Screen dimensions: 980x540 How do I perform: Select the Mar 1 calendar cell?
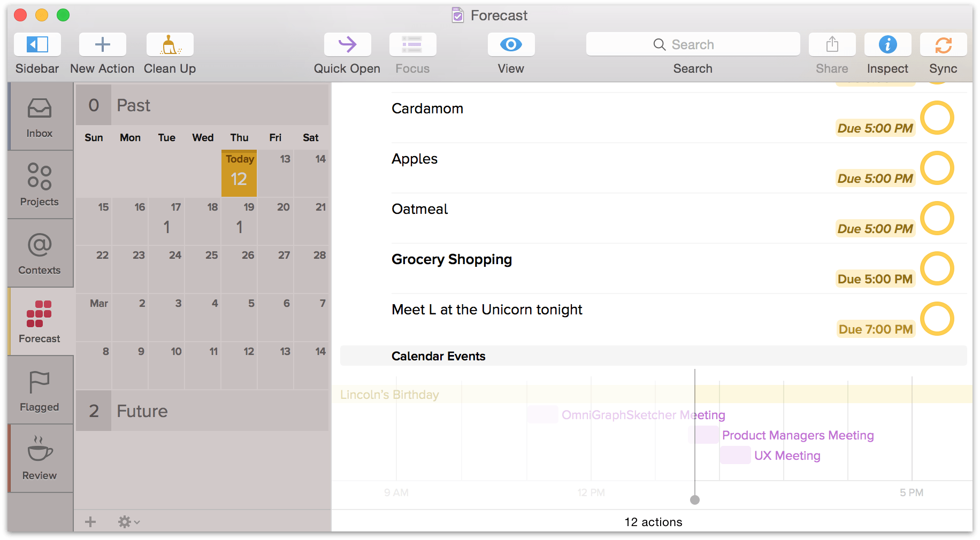tap(94, 318)
